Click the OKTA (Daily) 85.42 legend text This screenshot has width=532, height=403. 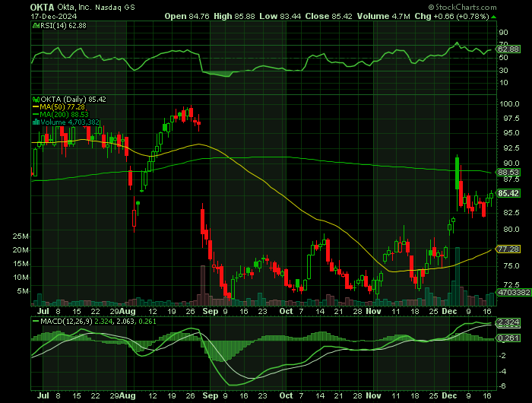pos(73,100)
